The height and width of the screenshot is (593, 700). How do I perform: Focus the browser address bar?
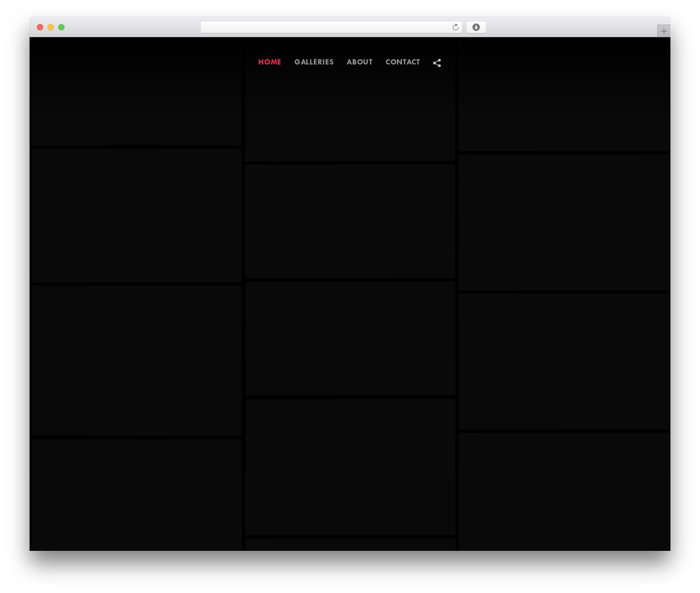pos(331,27)
